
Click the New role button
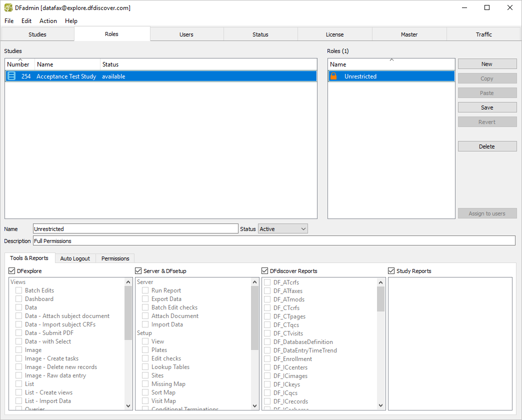tap(487, 64)
